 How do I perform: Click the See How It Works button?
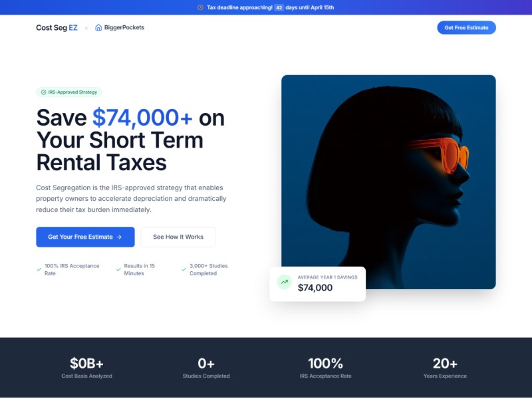coord(178,237)
